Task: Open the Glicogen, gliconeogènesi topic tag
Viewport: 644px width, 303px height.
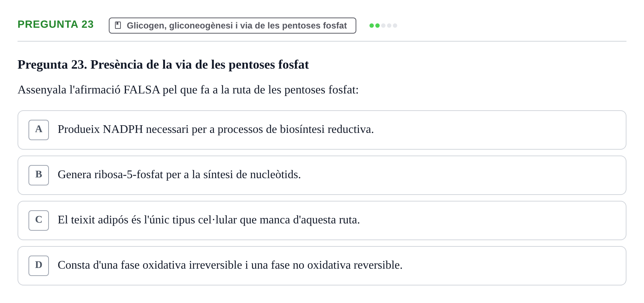Action: pyautogui.click(x=233, y=26)
